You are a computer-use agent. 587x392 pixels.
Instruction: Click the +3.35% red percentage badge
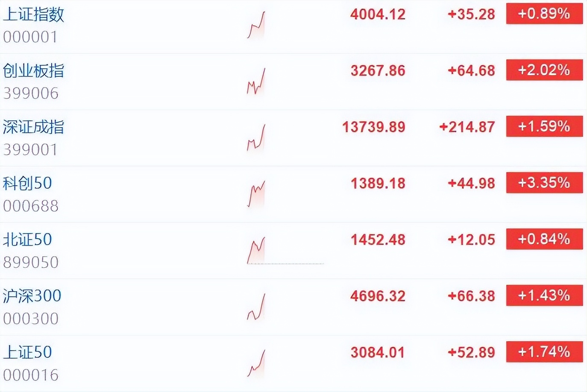(x=544, y=183)
